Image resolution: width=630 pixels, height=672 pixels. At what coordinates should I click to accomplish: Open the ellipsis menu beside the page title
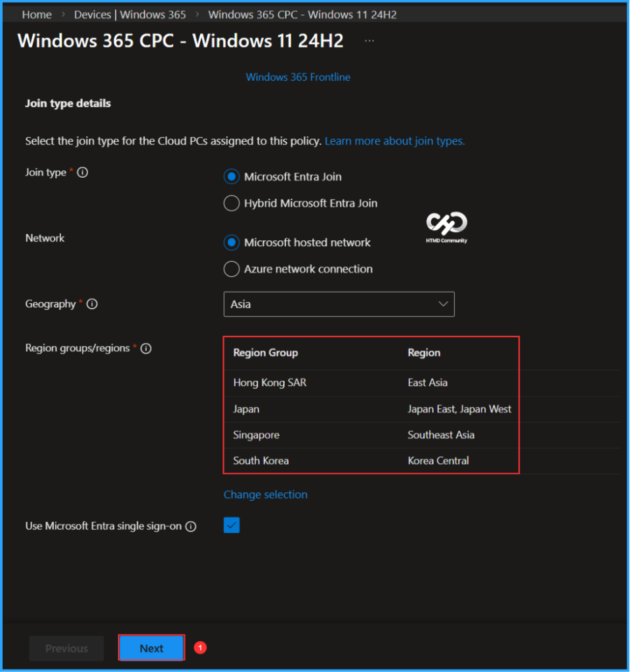369,39
